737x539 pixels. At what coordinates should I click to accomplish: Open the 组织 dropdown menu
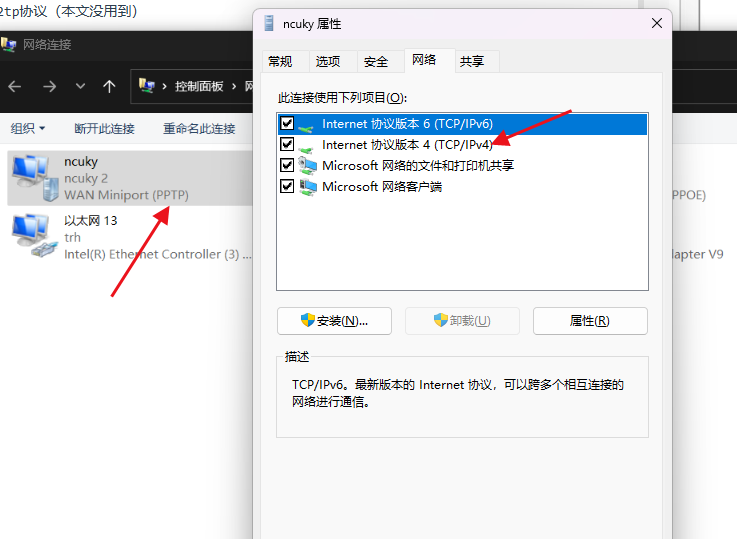pyautogui.click(x=28, y=128)
